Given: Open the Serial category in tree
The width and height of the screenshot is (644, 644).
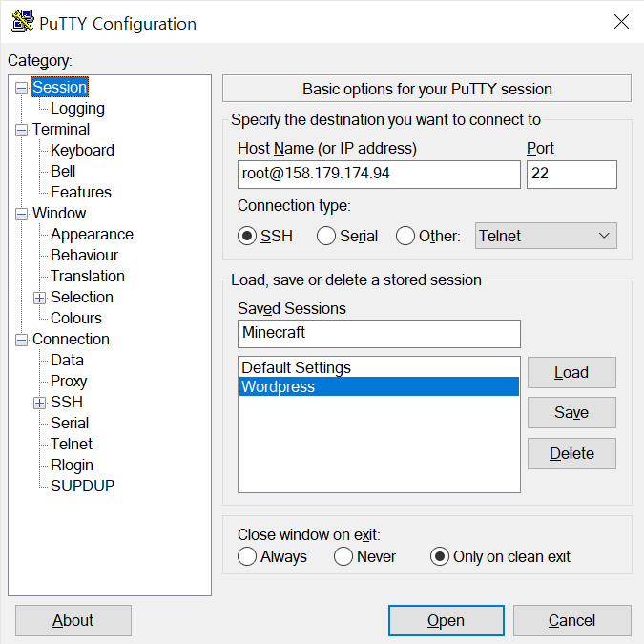Looking at the screenshot, I should (x=70, y=423).
